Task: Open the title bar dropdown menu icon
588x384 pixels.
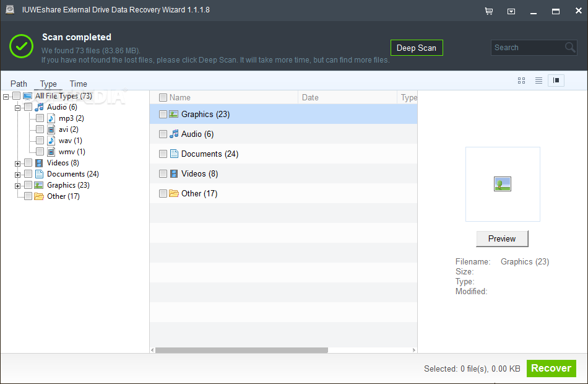Action: (511, 11)
